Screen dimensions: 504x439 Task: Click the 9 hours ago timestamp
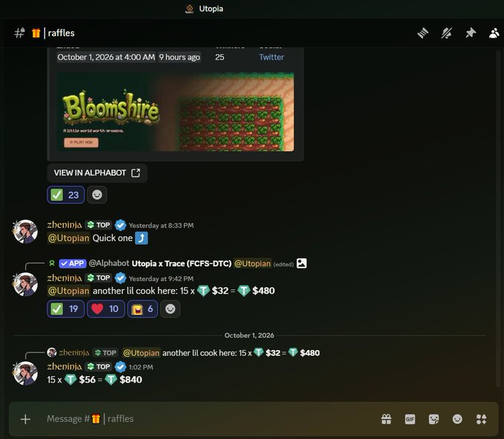179,57
